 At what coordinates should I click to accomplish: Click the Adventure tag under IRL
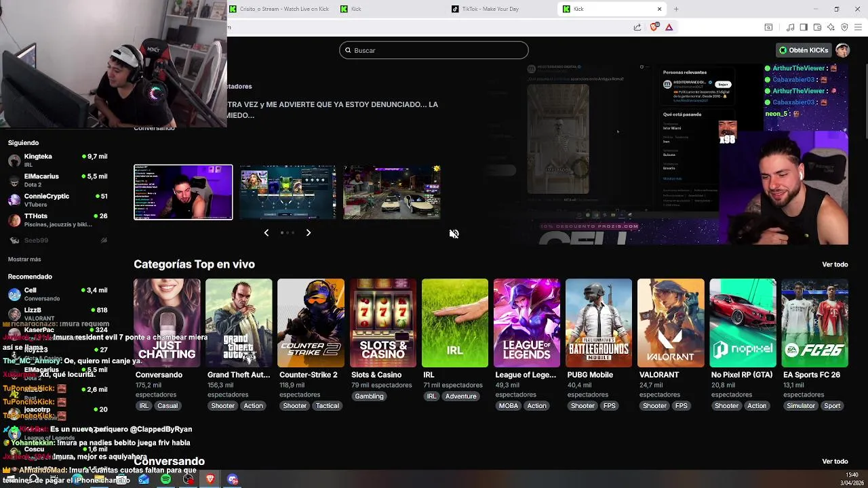[461, 396]
